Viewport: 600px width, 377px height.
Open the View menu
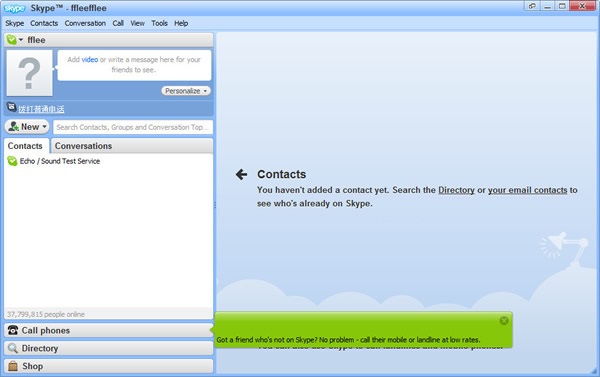click(137, 23)
